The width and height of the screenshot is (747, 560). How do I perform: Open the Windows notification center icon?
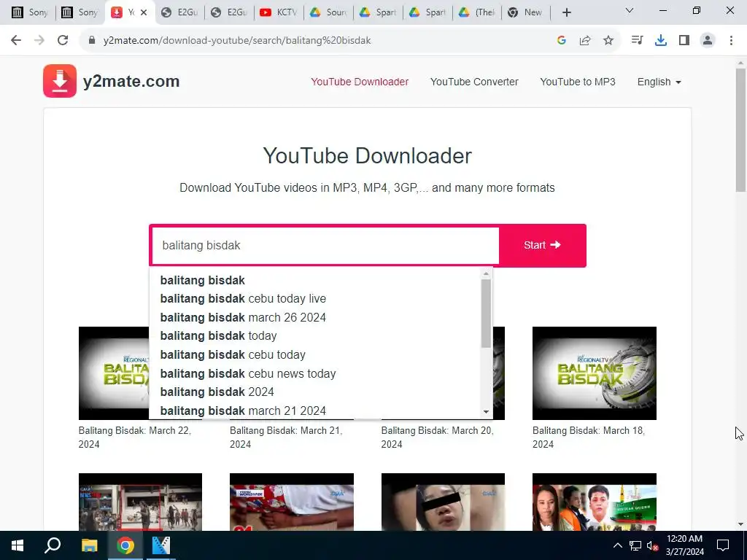723,545
